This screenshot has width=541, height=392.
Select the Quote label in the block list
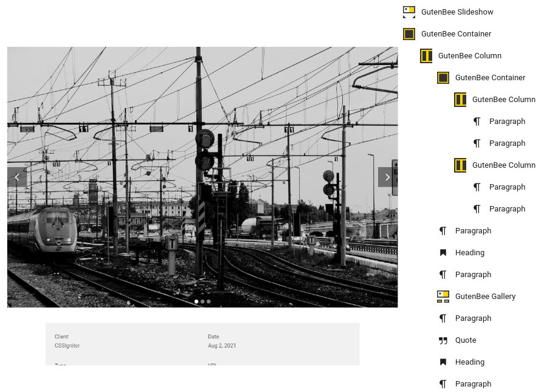tap(466, 340)
